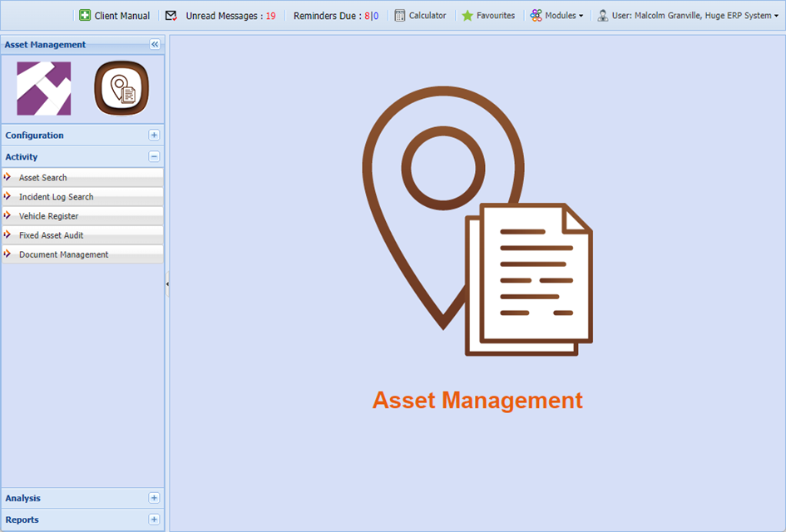Screen dimensions: 786x532
Task: Click the arrow icon beside Fixed Asset Audit
Action: 7,234
